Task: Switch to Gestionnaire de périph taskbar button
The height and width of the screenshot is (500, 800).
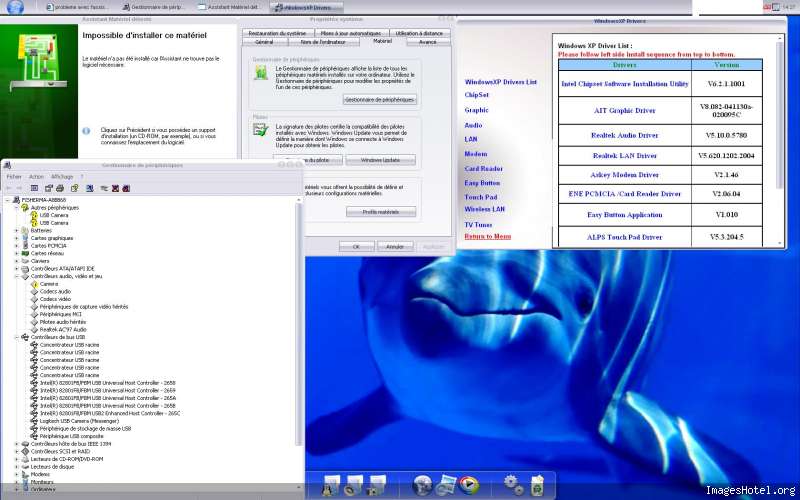Action: pyautogui.click(x=155, y=7)
